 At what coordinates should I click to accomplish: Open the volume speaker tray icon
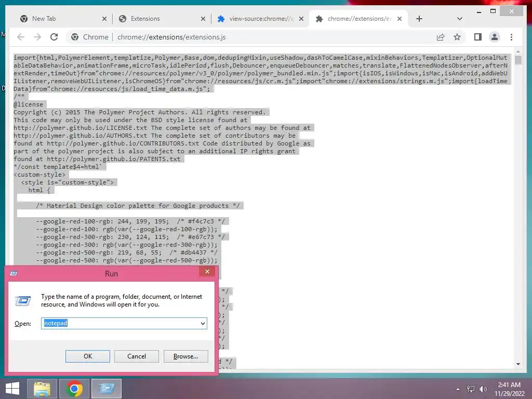click(x=483, y=389)
